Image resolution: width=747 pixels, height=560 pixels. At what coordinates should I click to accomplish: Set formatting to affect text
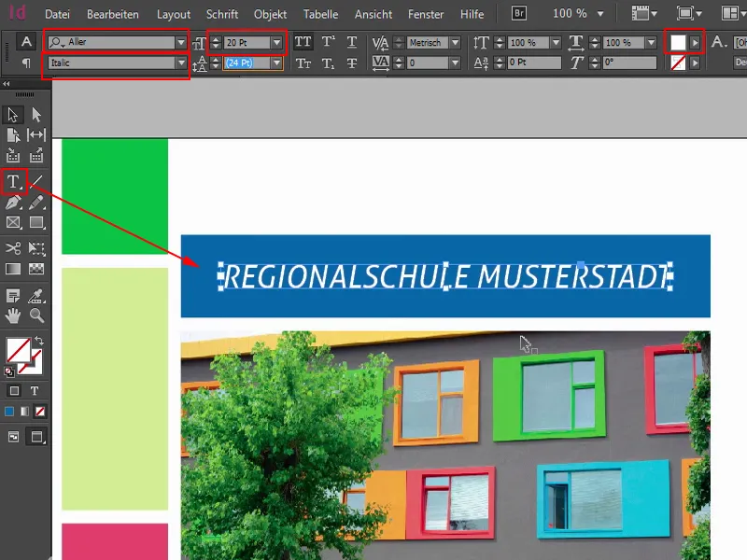pyautogui.click(x=35, y=391)
